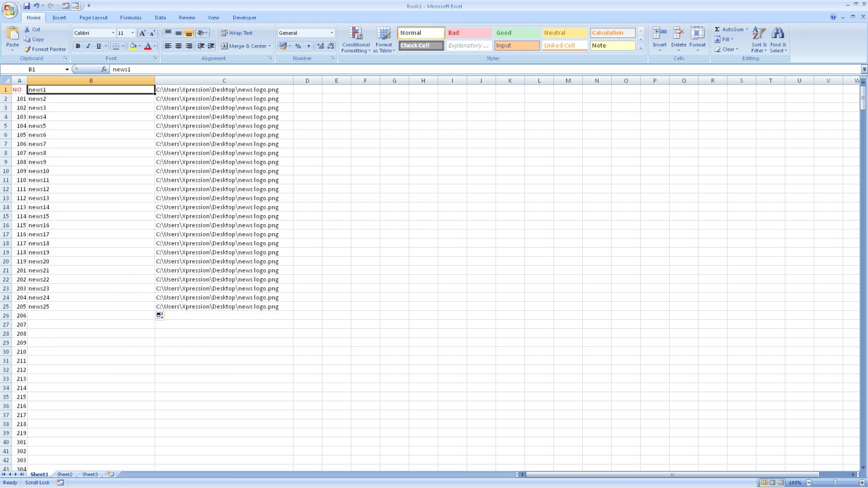Toggle italic formatting
Image resolution: width=868 pixels, height=488 pixels.
88,46
